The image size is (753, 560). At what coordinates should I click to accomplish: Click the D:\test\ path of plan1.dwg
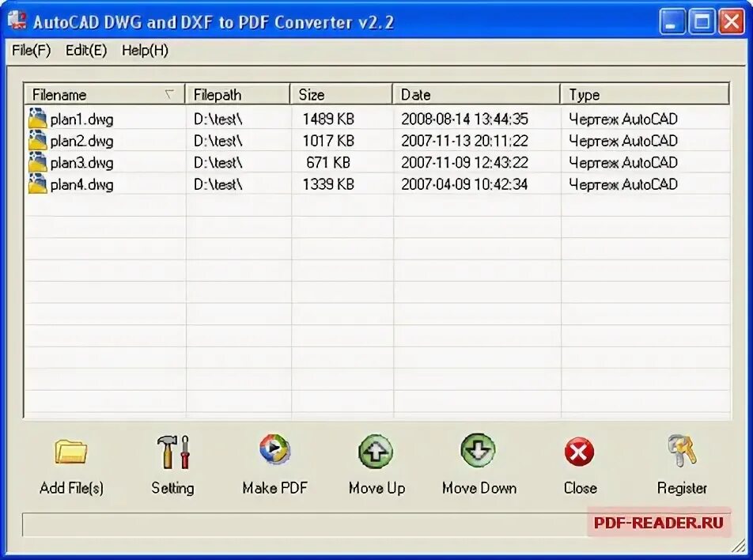click(218, 119)
